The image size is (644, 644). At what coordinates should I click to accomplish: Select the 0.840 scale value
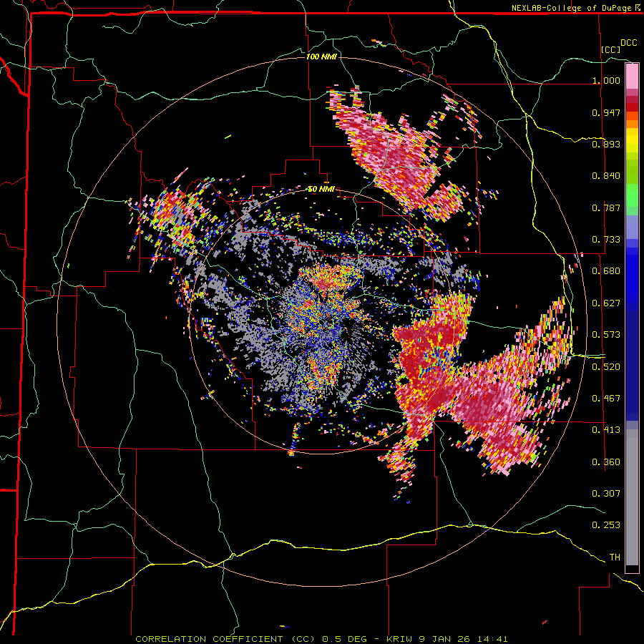(606, 176)
